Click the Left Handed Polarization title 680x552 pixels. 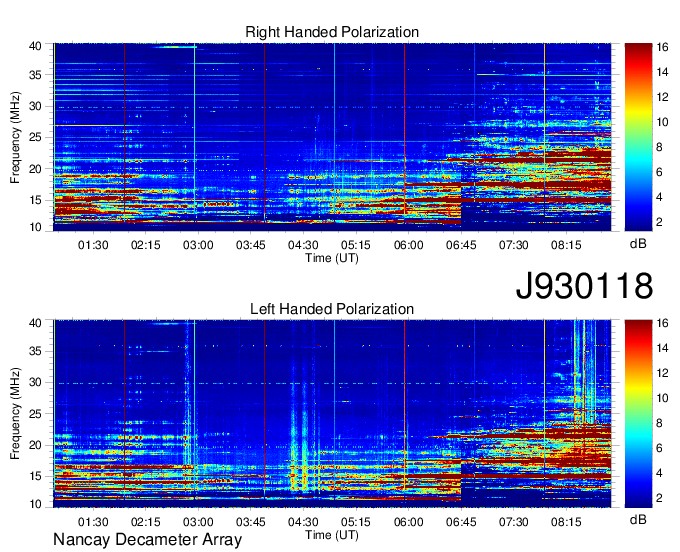click(332, 309)
